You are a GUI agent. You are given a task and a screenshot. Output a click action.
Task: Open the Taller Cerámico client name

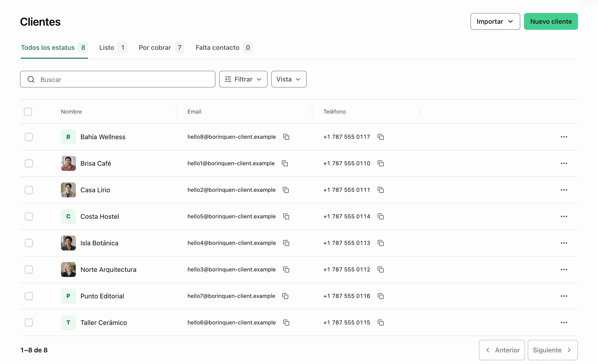tap(104, 323)
